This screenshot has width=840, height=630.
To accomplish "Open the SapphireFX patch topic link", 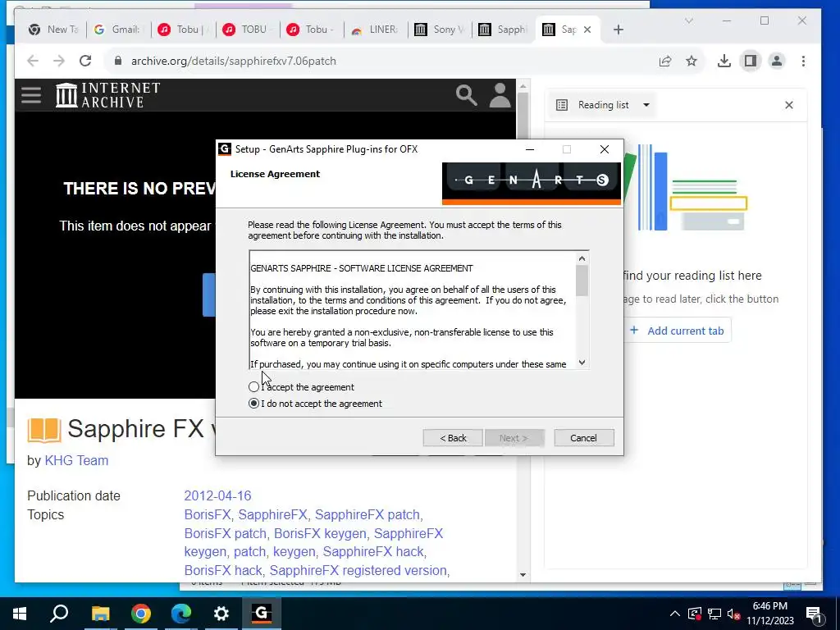I will point(367,514).
